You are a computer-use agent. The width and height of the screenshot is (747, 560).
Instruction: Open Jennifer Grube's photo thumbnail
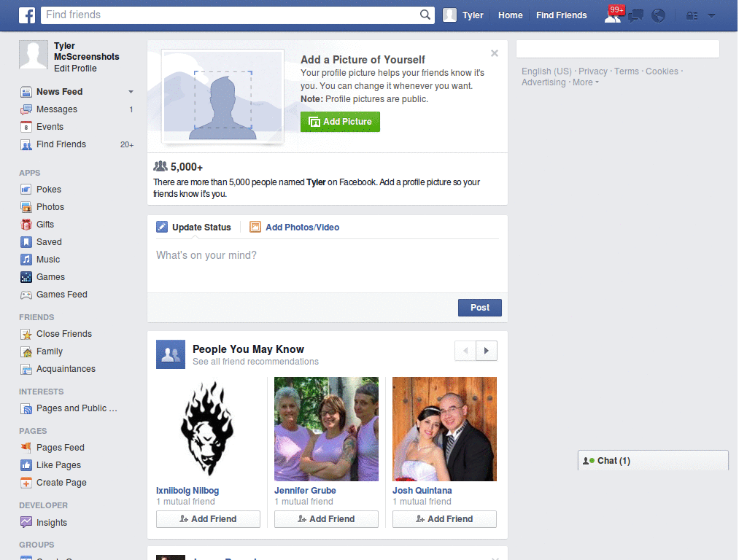click(326, 429)
